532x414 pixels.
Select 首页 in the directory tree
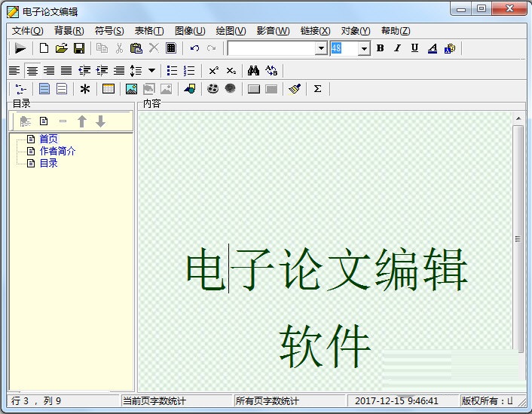click(49, 139)
